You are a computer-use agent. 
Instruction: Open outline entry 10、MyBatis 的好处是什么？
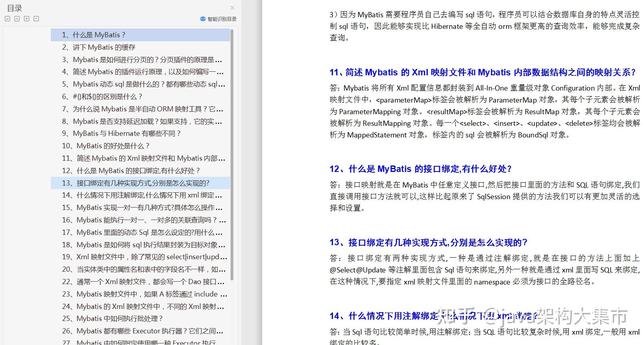pos(140,146)
